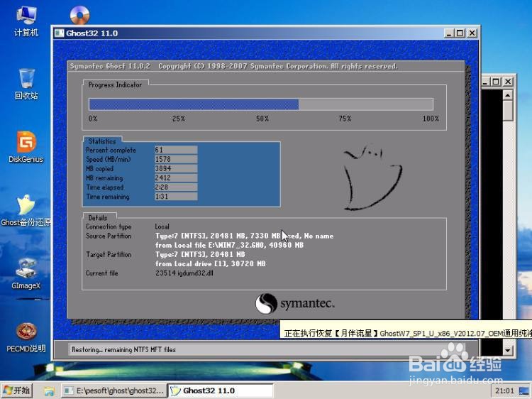Open Ghost备份还原 desktop shortcut
The width and height of the screenshot is (532, 399).
(26, 211)
